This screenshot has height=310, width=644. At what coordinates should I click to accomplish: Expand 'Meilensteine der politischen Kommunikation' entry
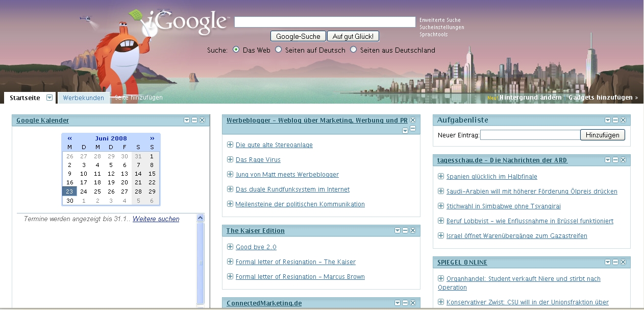pyautogui.click(x=230, y=204)
